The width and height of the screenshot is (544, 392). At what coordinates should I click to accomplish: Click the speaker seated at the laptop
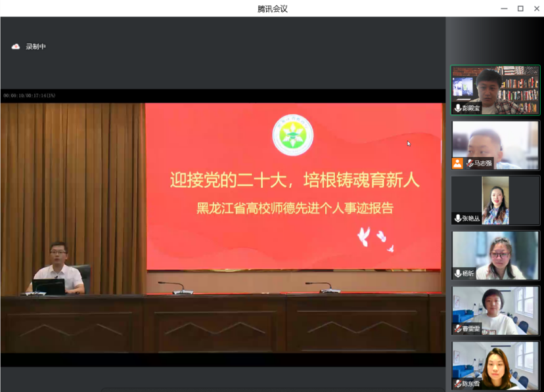[57, 268]
